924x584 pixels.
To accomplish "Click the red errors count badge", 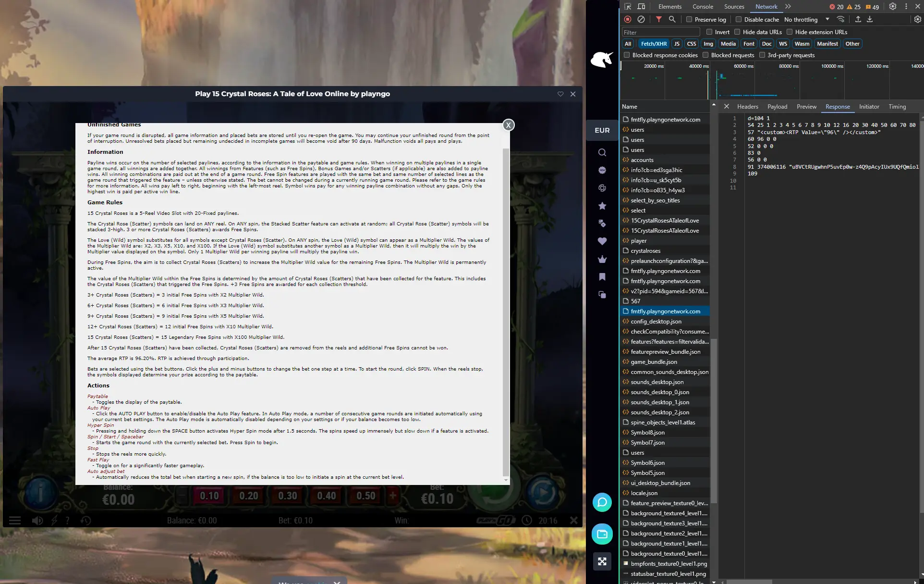I will (837, 7).
